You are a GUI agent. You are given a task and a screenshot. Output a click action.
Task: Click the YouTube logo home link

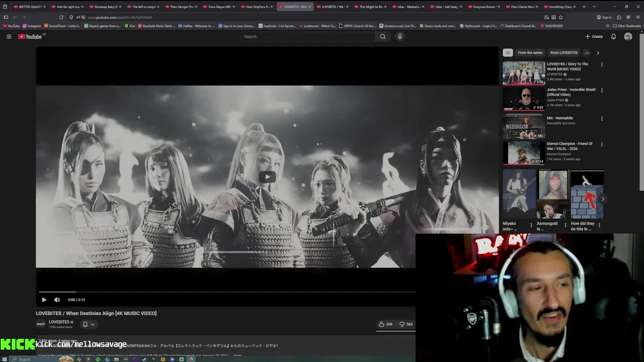click(30, 37)
